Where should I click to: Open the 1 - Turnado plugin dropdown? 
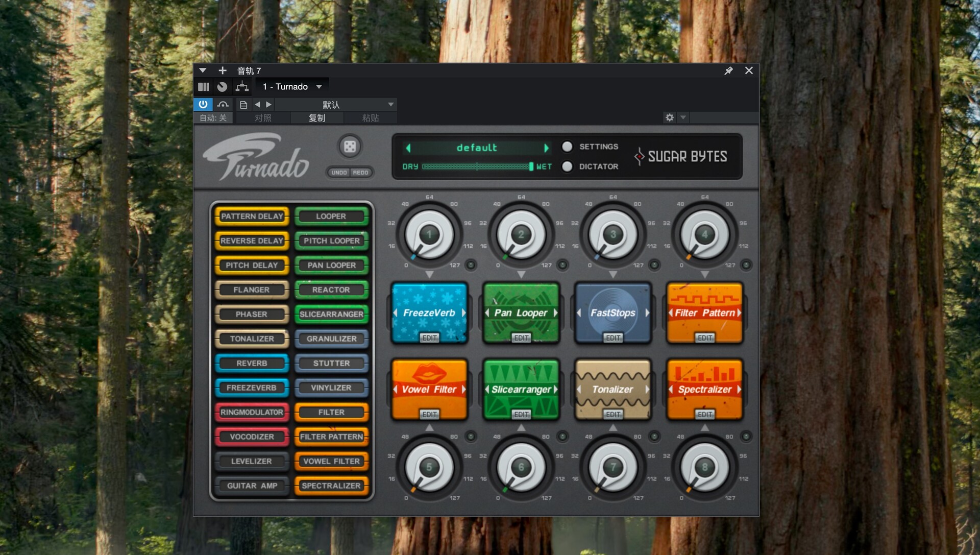pos(292,87)
